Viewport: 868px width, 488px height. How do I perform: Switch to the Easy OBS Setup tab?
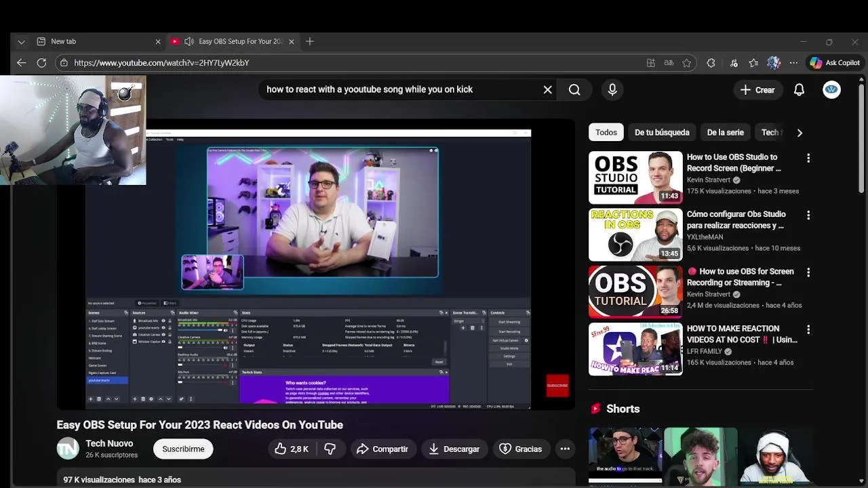233,41
